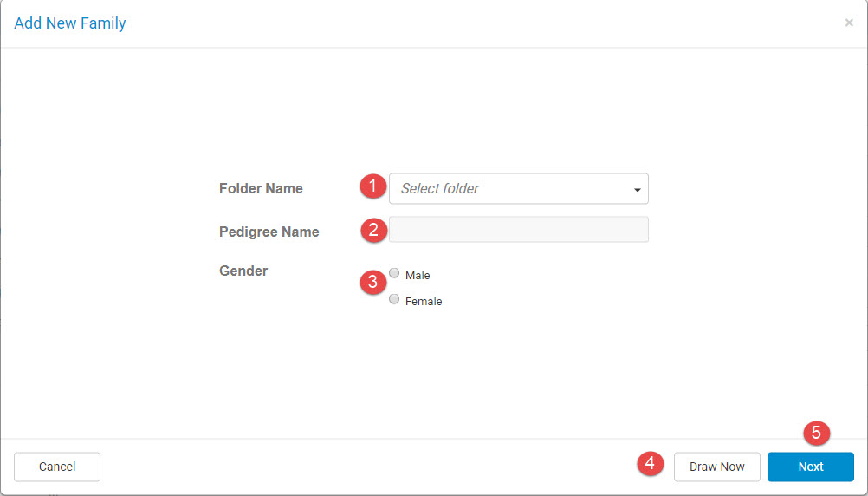Click the Folder Name label
This screenshot has height=496, width=868.
(x=261, y=188)
